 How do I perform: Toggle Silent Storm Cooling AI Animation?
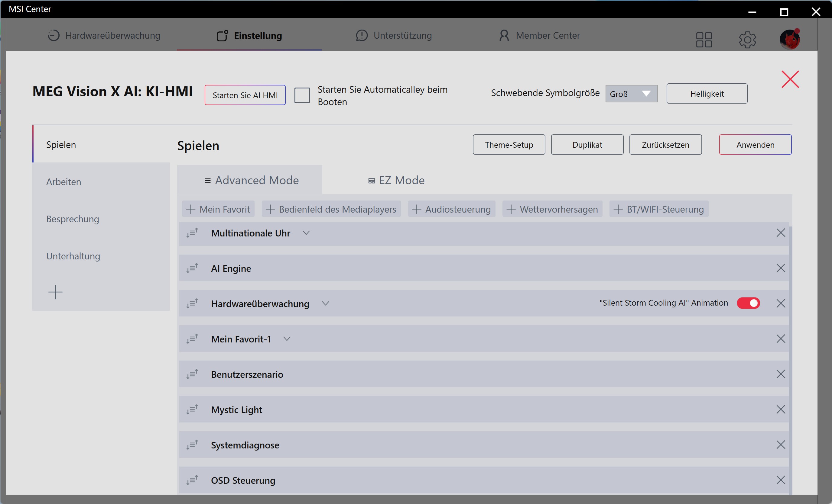click(x=748, y=303)
